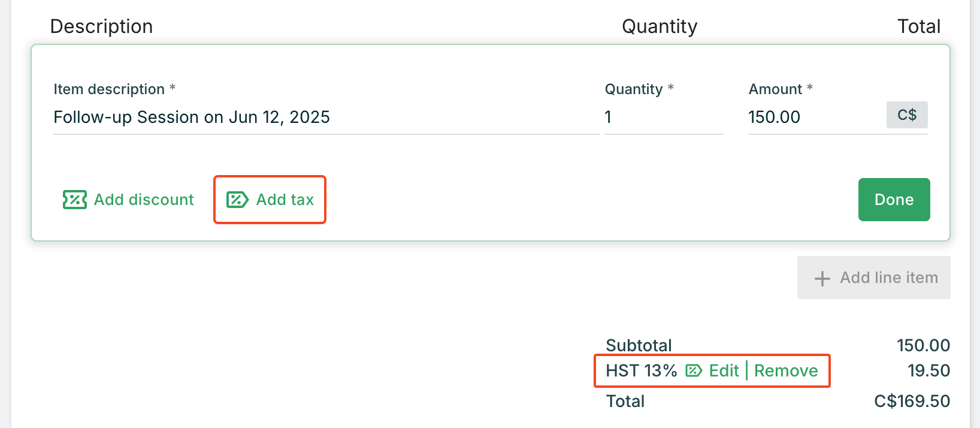This screenshot has height=428, width=980.
Task: Click the invoice total C$169.50
Action: 912,401
